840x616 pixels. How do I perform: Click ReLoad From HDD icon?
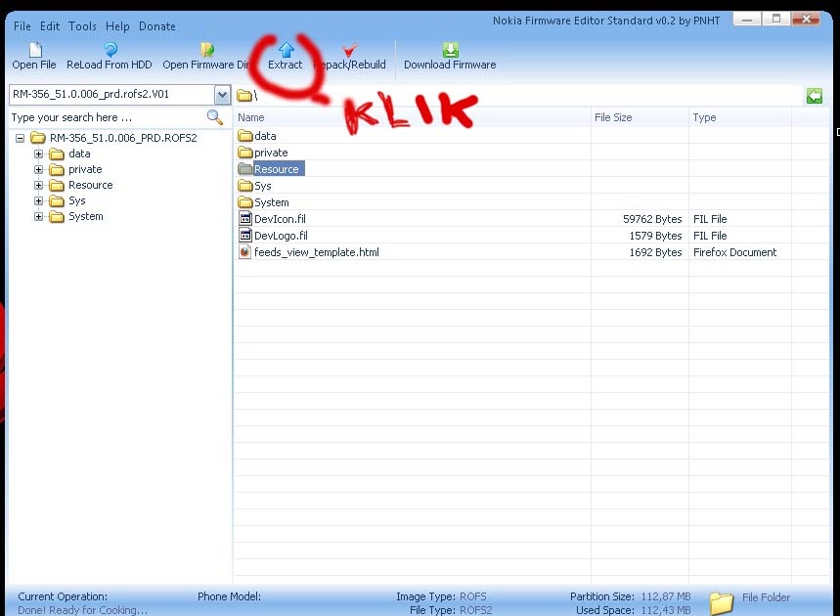click(111, 50)
